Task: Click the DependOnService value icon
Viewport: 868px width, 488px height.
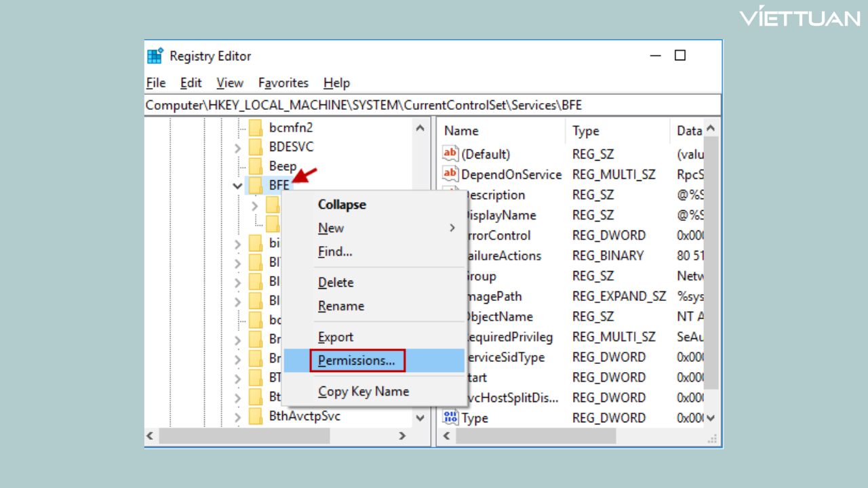Action: [x=450, y=174]
